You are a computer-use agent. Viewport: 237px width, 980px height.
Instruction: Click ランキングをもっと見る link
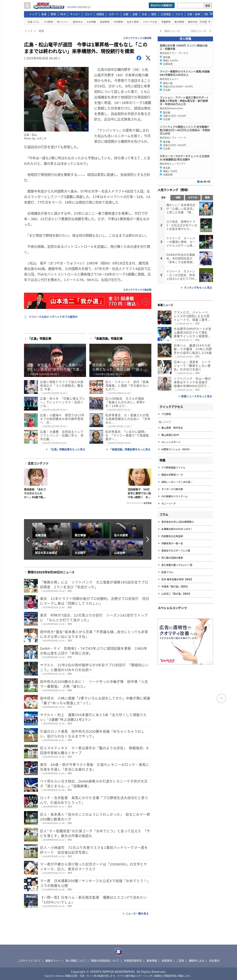coord(197,288)
